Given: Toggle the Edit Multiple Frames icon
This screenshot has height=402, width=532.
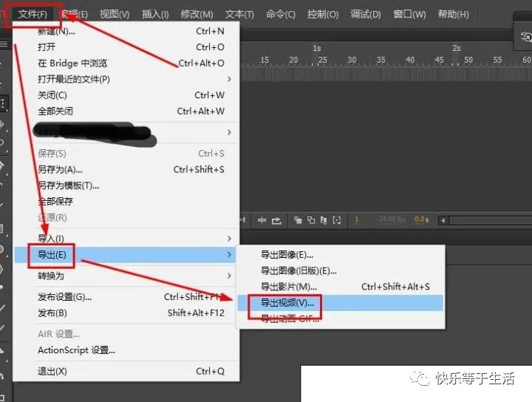Looking at the screenshot, I should click(x=324, y=221).
